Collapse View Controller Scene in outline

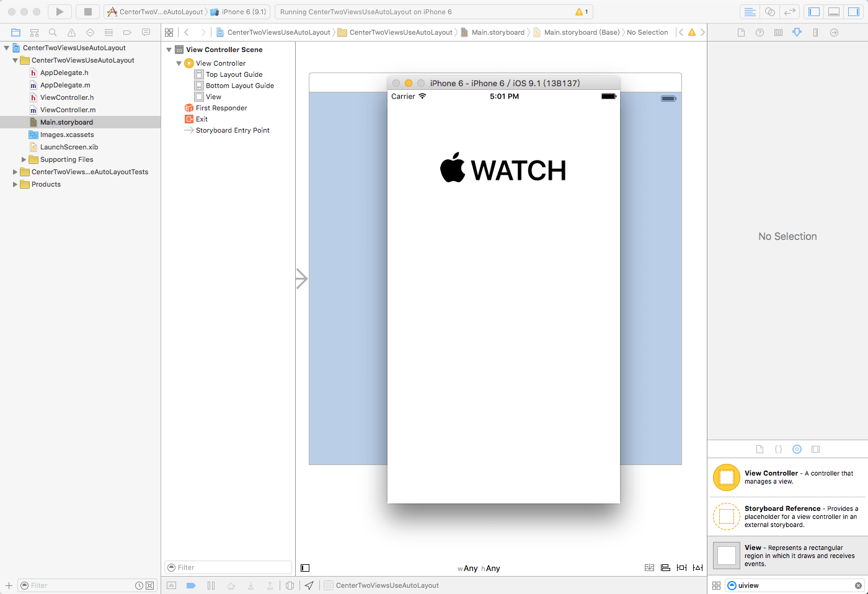169,50
